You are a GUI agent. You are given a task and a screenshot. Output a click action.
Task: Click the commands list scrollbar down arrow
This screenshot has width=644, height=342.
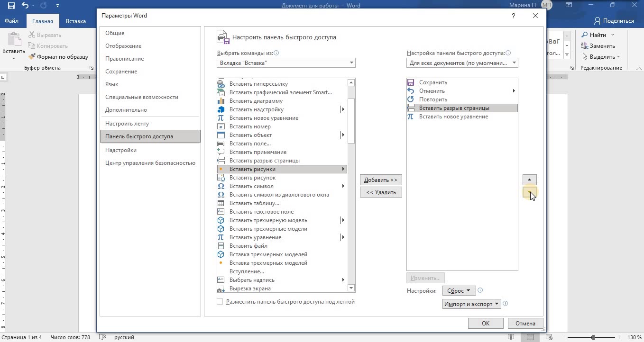[x=351, y=288]
